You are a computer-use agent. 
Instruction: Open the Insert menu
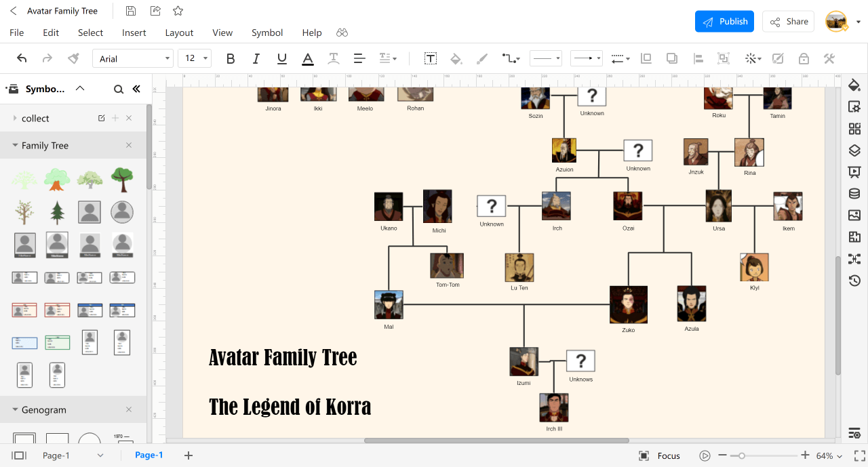134,33
